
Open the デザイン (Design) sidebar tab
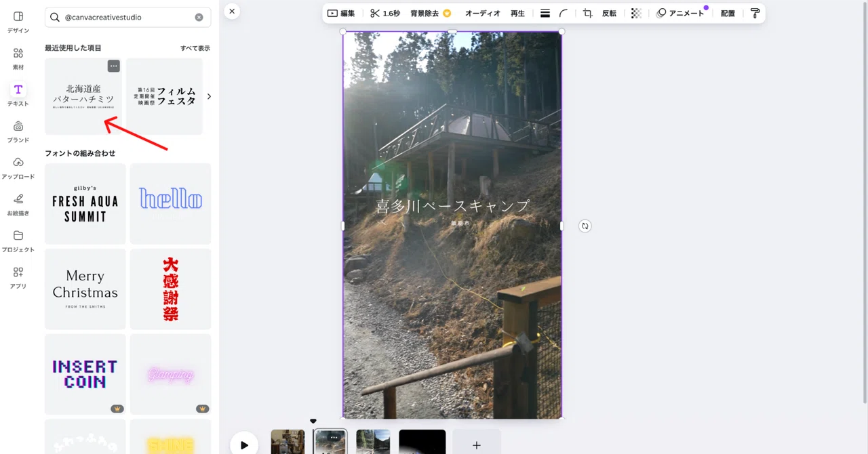tap(18, 22)
